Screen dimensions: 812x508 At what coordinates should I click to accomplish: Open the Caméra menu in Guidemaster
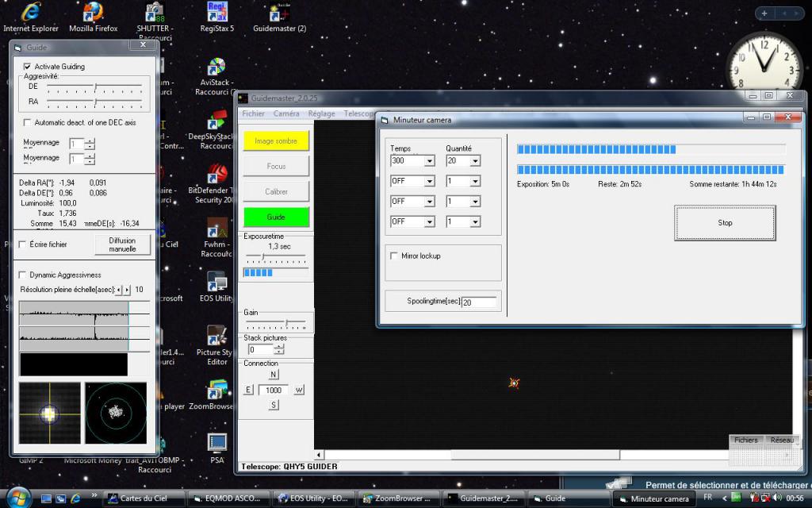pos(286,114)
